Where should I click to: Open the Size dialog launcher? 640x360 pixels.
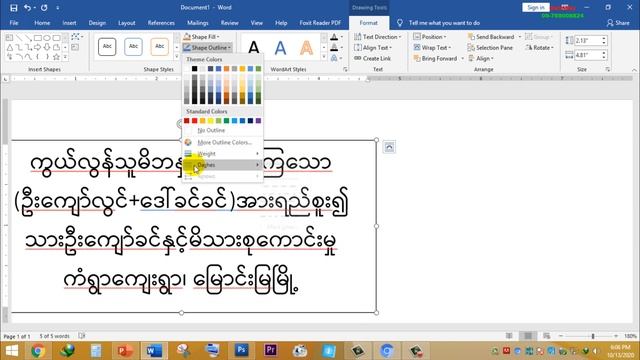pyautogui.click(x=608, y=70)
